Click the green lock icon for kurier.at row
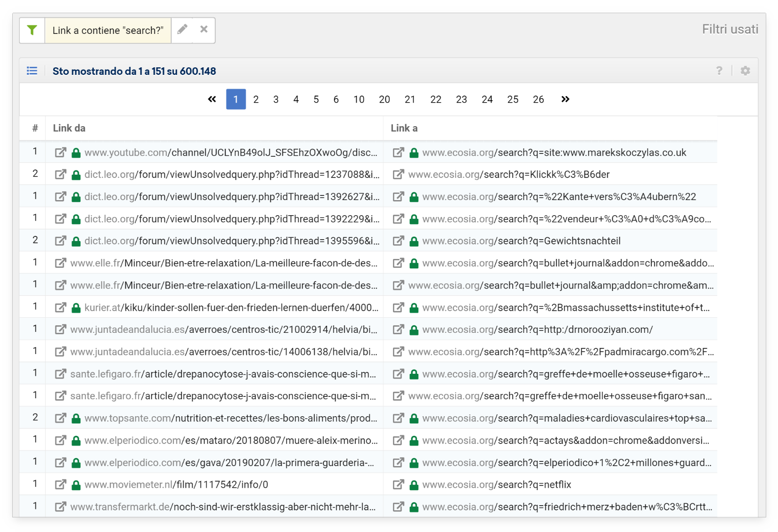Viewport: 778px width, 532px height. [x=76, y=307]
